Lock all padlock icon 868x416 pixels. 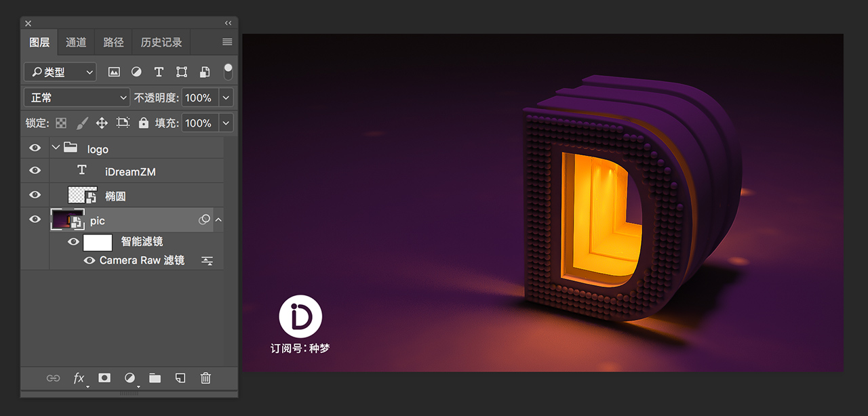[144, 123]
